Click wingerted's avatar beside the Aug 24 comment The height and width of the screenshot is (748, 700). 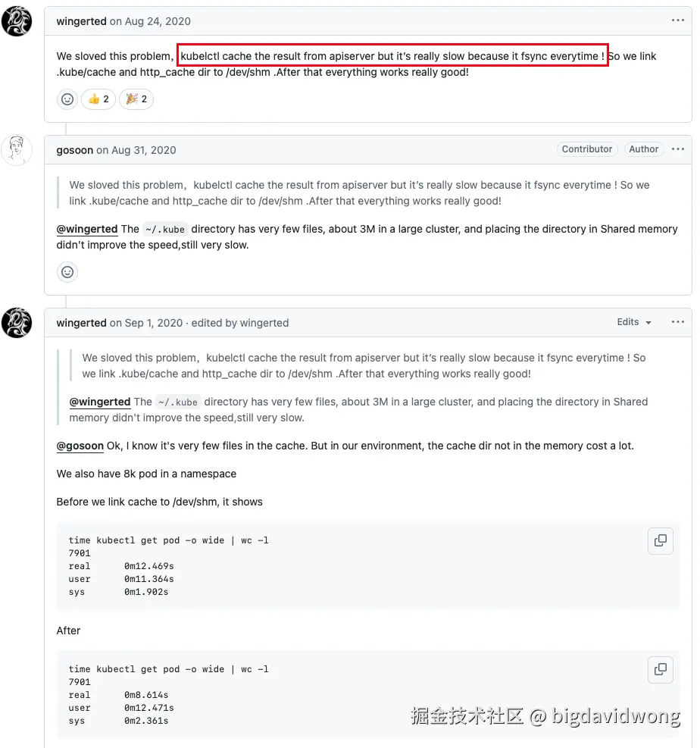click(17, 21)
